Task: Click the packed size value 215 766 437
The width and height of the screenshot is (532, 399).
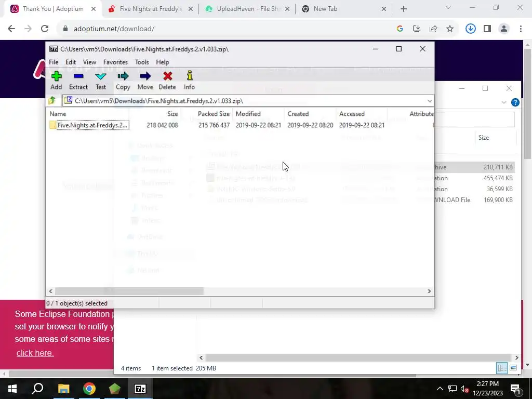Action: pos(214,125)
